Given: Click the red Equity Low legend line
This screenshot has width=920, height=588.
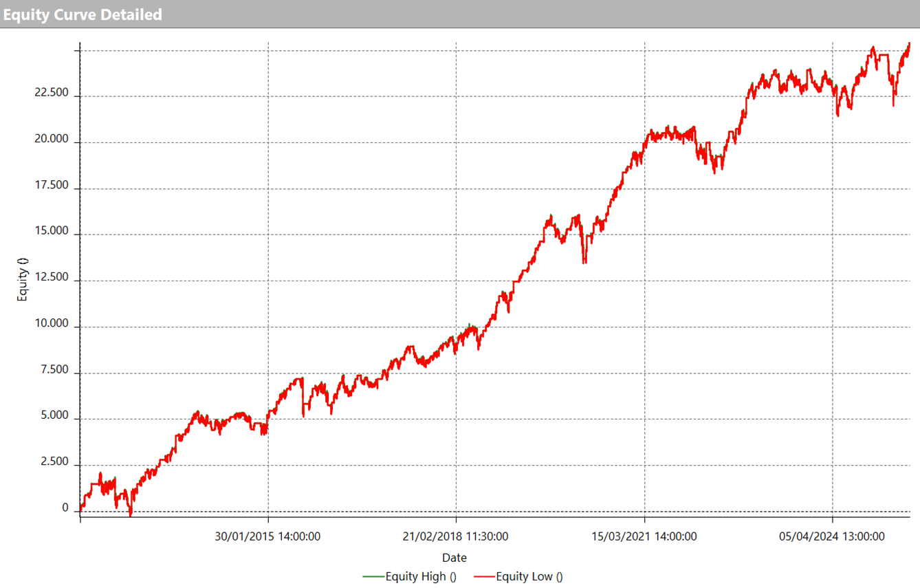Looking at the screenshot, I should [484, 576].
